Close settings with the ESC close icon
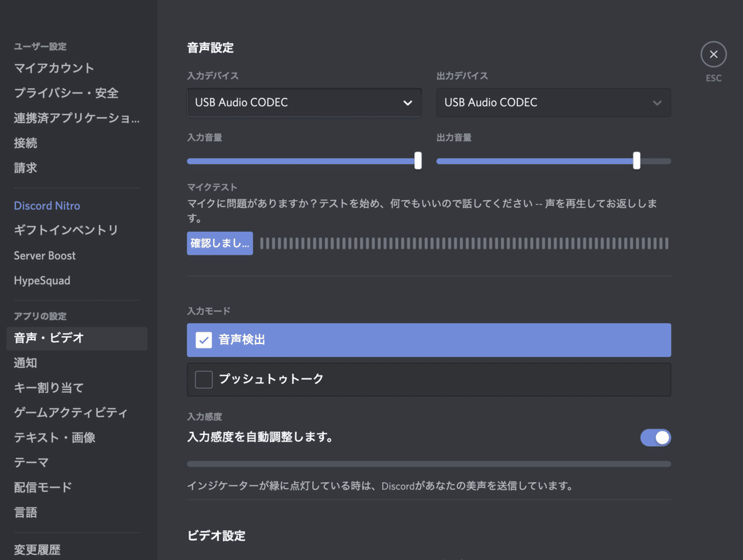The image size is (743, 560). point(713,54)
